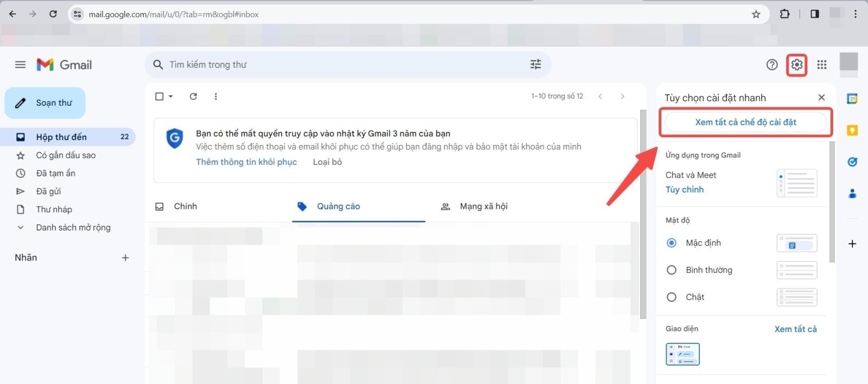Reload the browser page
Image resolution: width=868 pixels, height=384 pixels.
53,14
